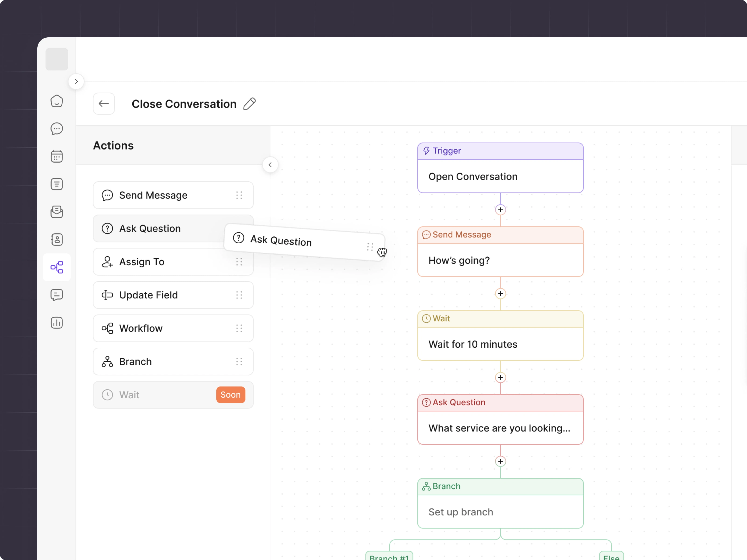Open the analytics bar chart icon
This screenshot has width=747, height=560.
pos(57,323)
